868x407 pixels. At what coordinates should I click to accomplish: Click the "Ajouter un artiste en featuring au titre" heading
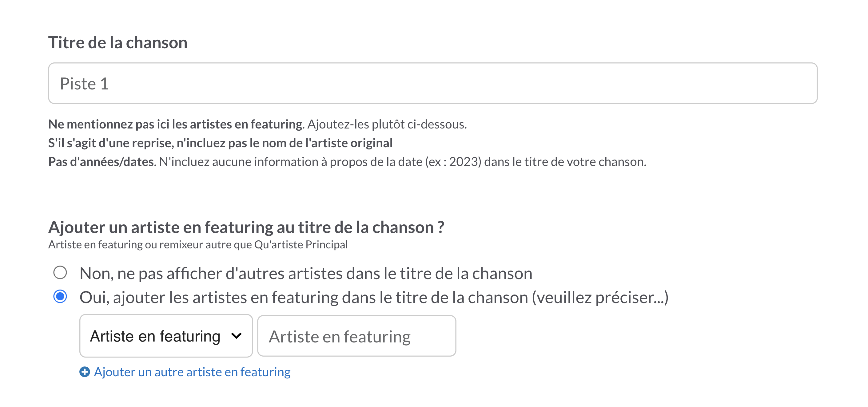(x=246, y=227)
